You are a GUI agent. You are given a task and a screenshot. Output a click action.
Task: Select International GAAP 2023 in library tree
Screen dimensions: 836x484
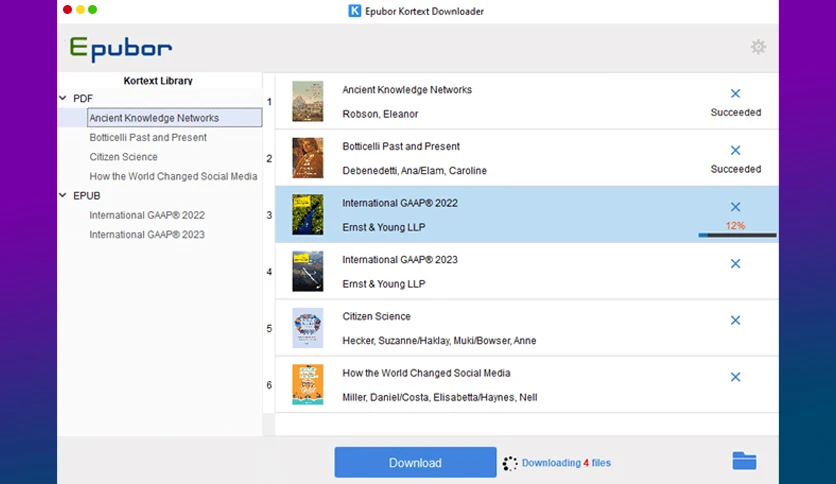[147, 235]
